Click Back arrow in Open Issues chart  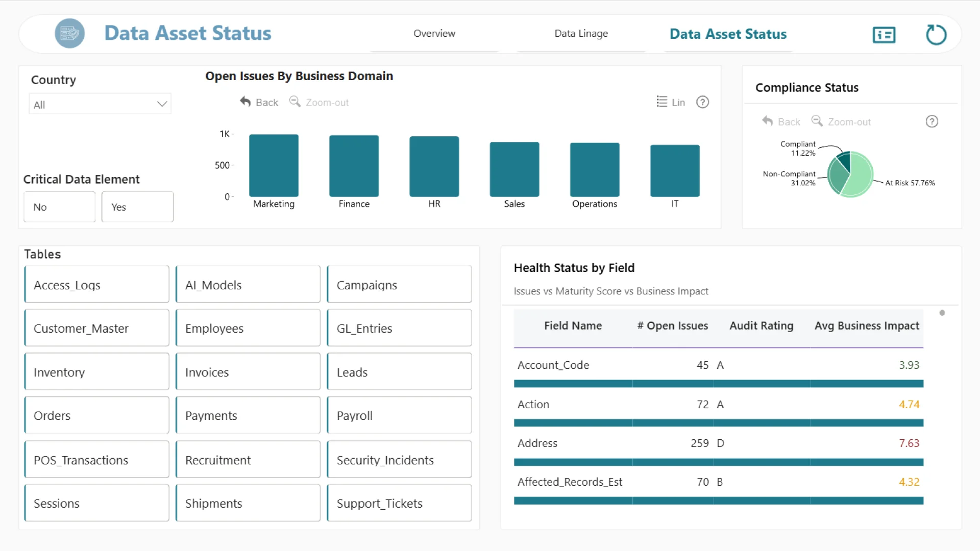[x=246, y=102]
